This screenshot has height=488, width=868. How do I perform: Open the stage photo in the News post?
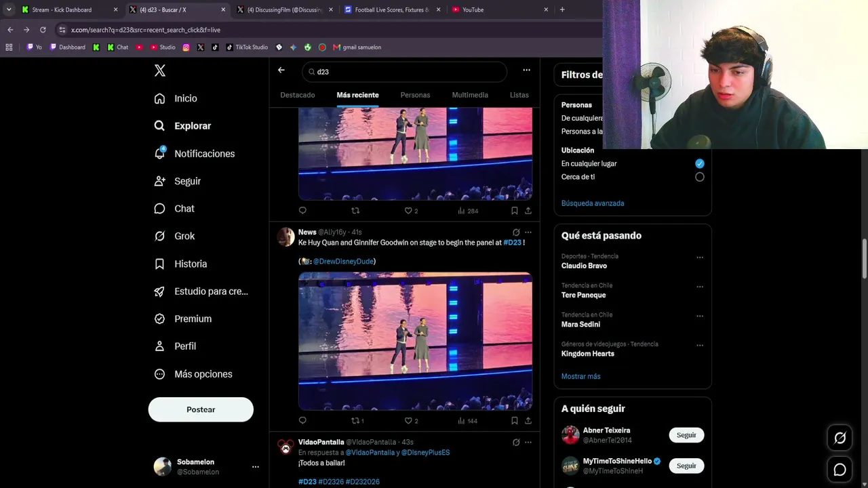click(415, 342)
